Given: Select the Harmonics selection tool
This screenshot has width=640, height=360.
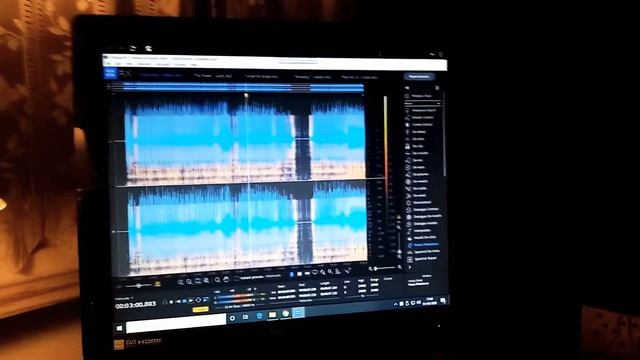Looking at the screenshot, I should pos(338,271).
